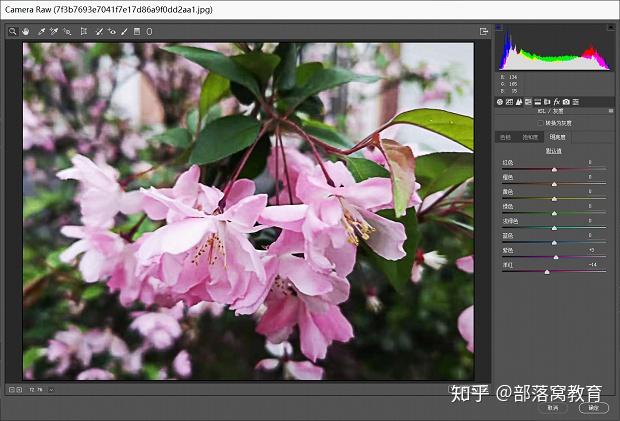The height and width of the screenshot is (421, 620).
Task: Click the 取消 button
Action: [x=553, y=408]
